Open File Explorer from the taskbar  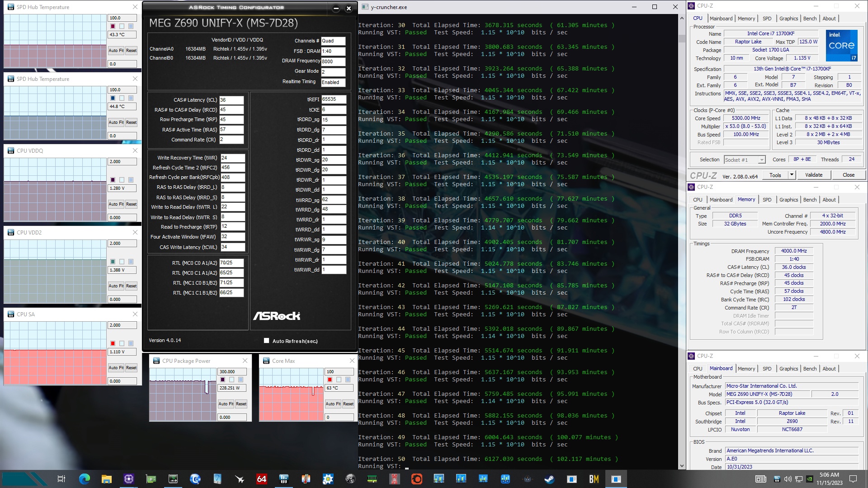pos(106,479)
